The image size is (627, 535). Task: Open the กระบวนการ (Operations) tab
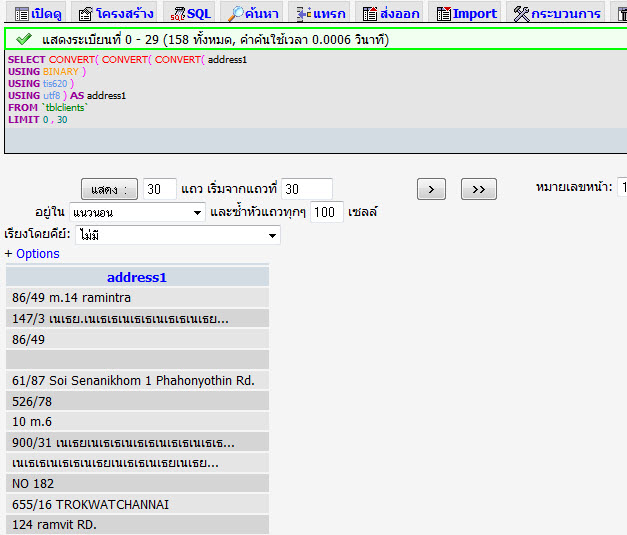click(x=556, y=12)
